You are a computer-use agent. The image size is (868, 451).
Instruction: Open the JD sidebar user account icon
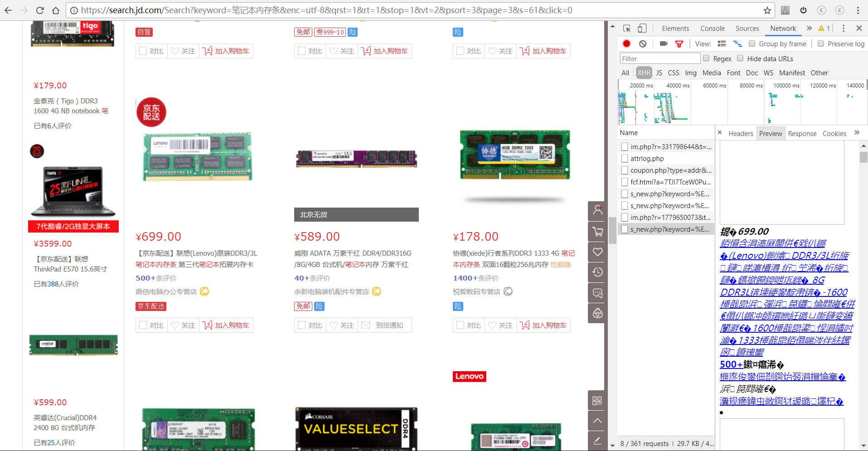pos(598,210)
